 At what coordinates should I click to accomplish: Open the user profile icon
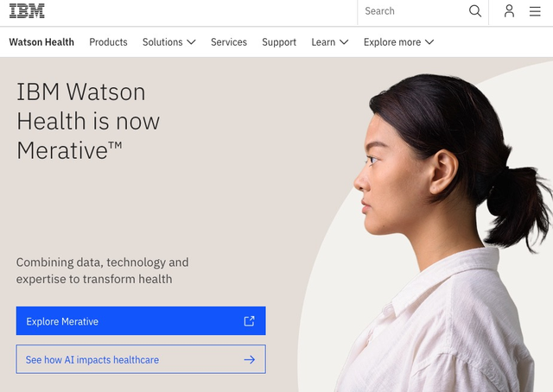(x=509, y=11)
